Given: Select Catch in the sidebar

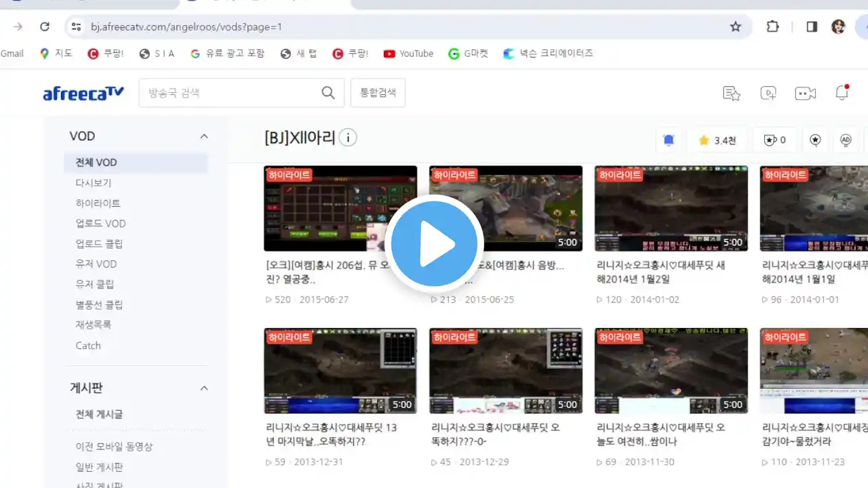Looking at the screenshot, I should tap(88, 346).
